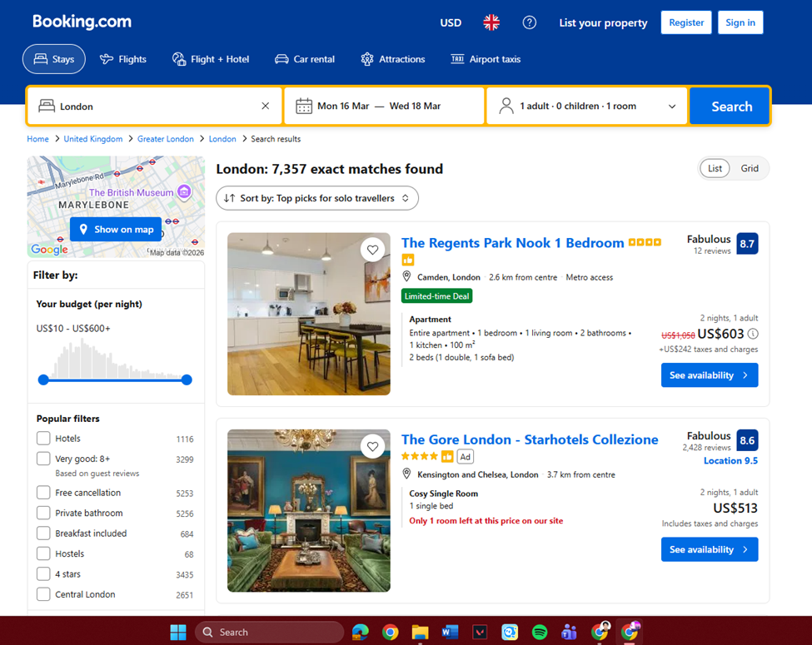
Task: Click the bed icon in destination field
Action: (47, 106)
